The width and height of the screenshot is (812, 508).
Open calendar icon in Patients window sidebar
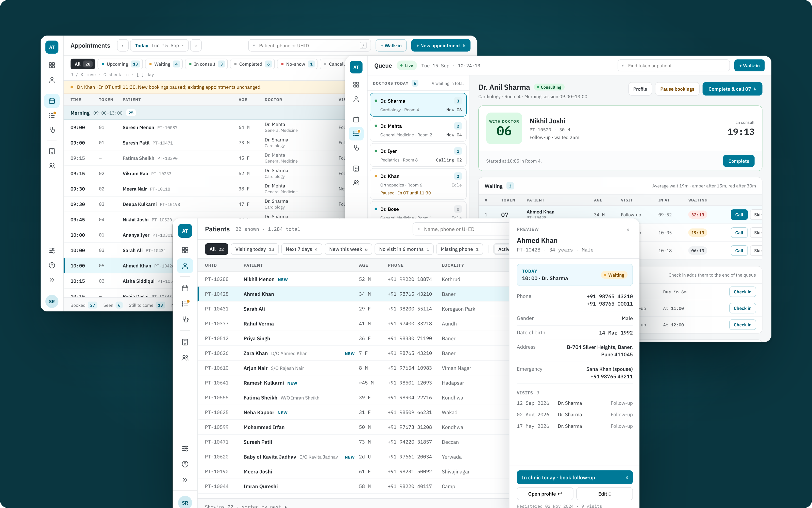(185, 288)
